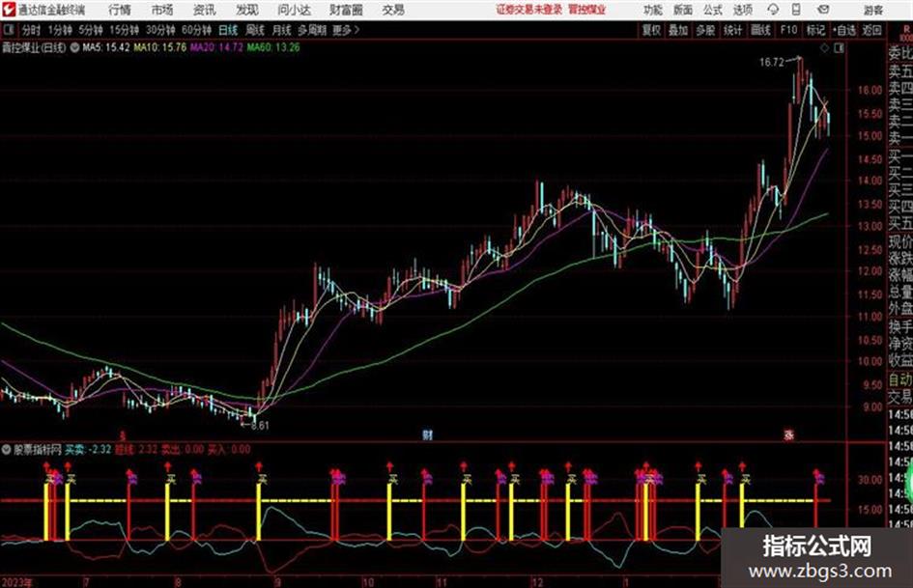Click the mobile phone icon
913x588 pixels.
[x=796, y=10]
